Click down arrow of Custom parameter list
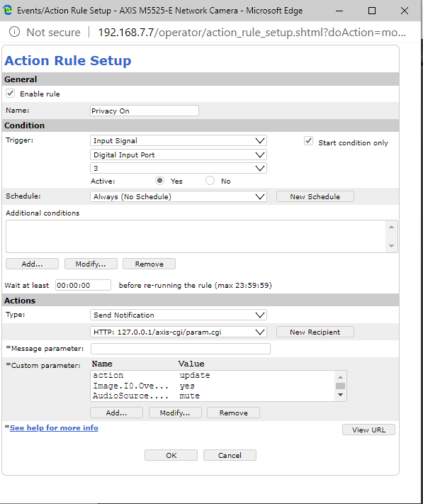The height and width of the screenshot is (504, 423). pos(341,395)
